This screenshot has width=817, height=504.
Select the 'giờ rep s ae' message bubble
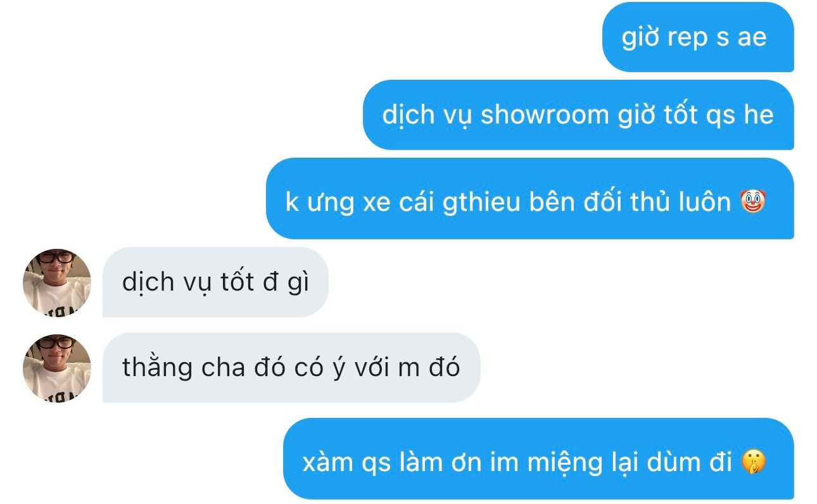698,37
